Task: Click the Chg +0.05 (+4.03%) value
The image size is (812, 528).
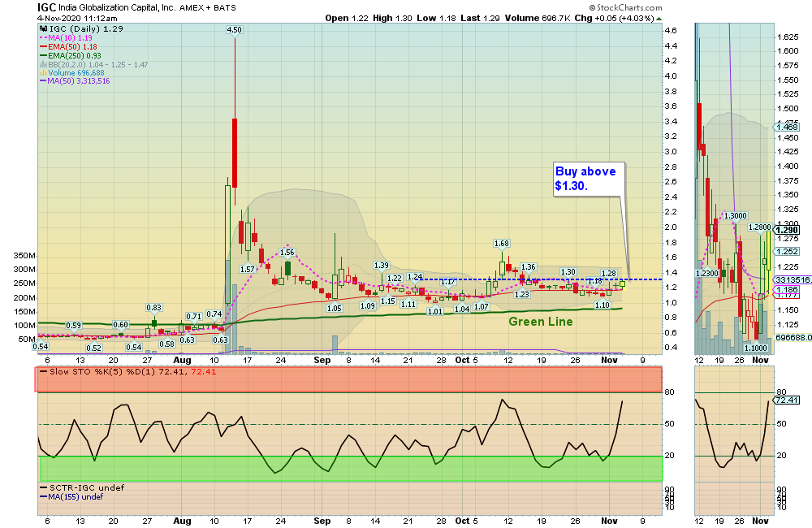Action: [x=614, y=18]
